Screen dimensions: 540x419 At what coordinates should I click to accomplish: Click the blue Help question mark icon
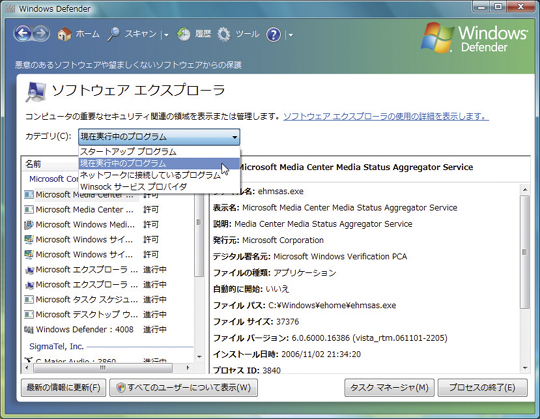(273, 34)
